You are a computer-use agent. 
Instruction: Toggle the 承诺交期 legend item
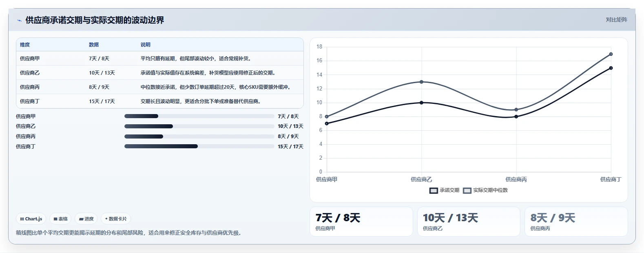click(444, 190)
